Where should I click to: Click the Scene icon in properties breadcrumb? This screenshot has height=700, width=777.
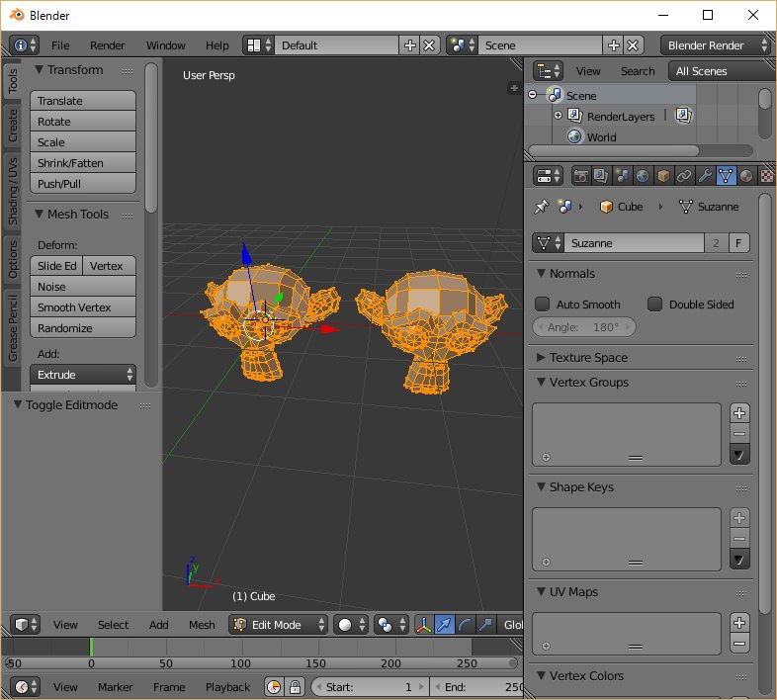click(x=564, y=207)
